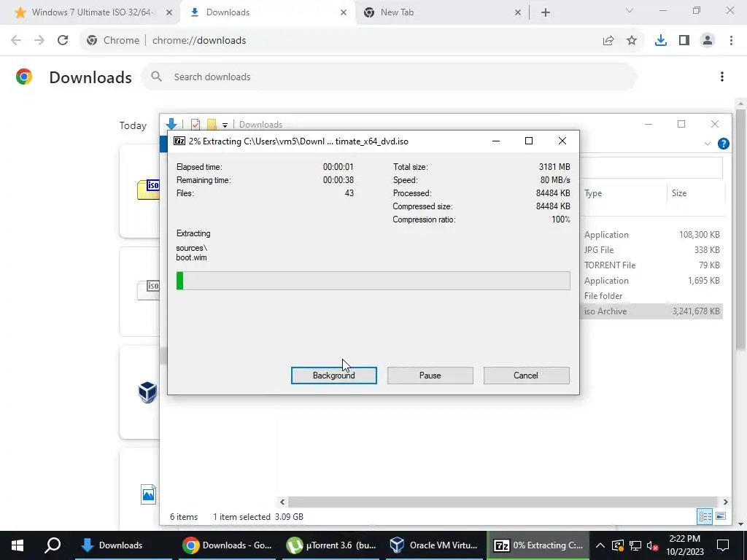Send extraction to Background
The image size is (747, 560).
click(333, 376)
